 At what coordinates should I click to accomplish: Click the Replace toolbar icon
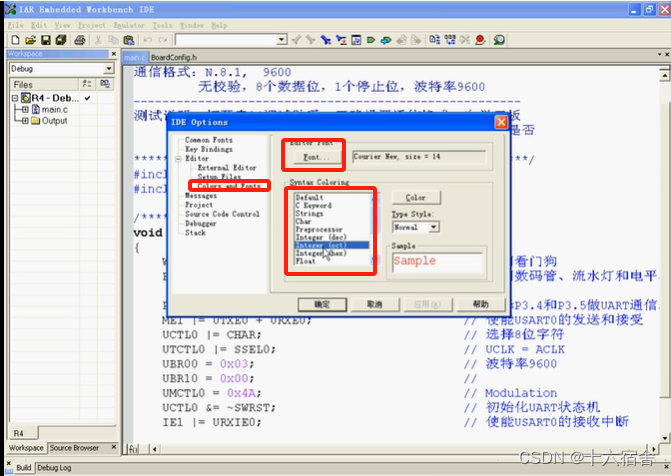coord(341,40)
